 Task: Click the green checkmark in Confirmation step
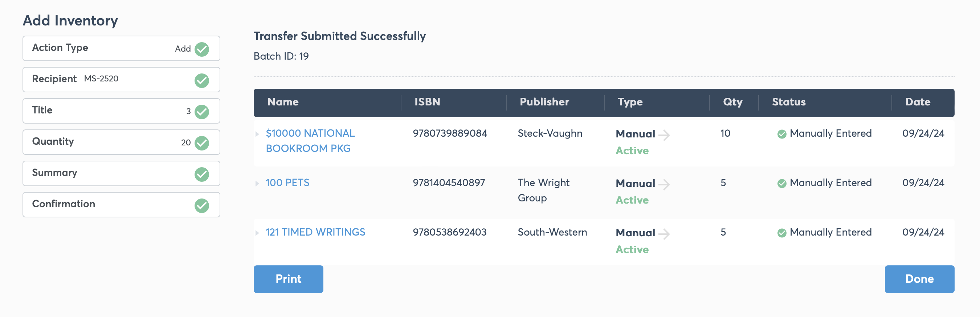click(202, 205)
